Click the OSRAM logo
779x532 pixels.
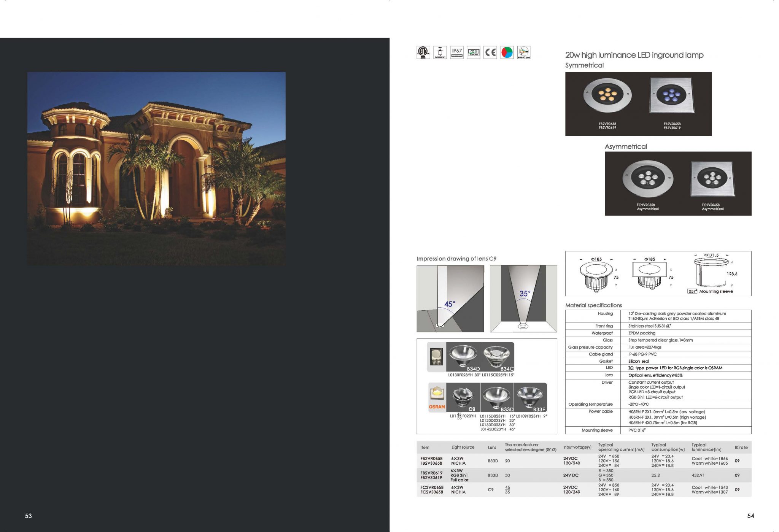point(437,407)
